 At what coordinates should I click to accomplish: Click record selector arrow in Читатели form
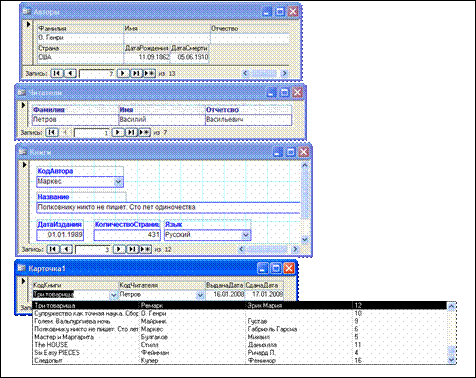pos(23,105)
